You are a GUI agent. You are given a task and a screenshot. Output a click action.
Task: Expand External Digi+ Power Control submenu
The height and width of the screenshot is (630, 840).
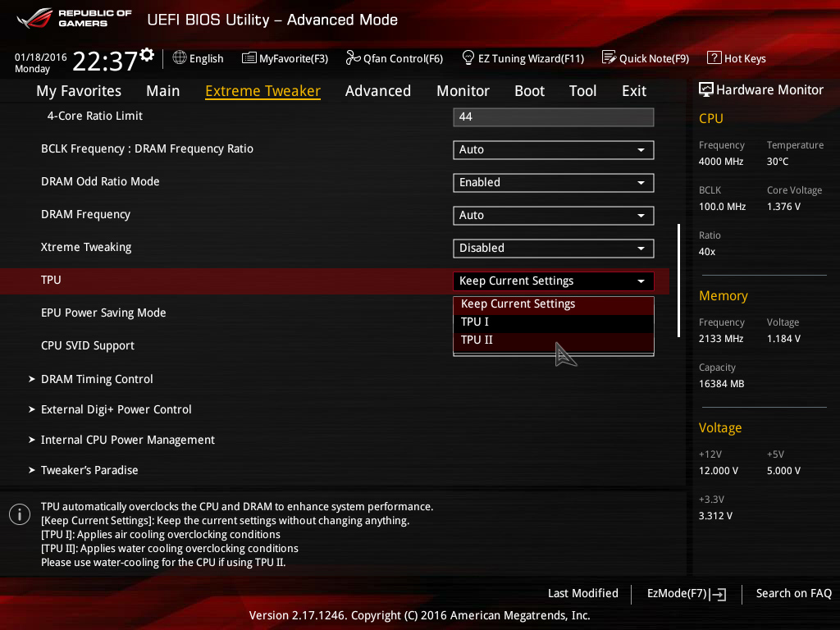111,410
